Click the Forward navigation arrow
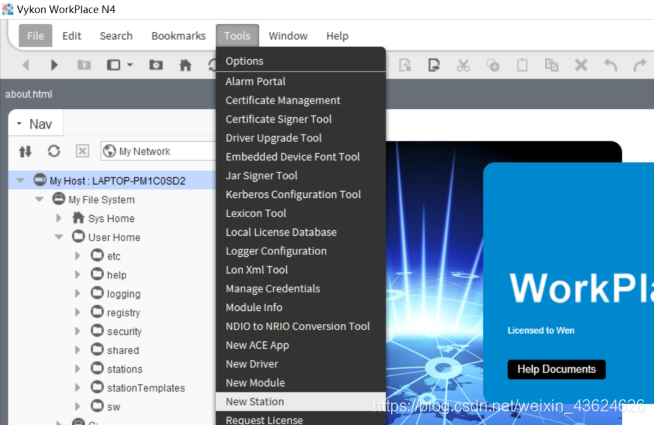 pos(54,65)
